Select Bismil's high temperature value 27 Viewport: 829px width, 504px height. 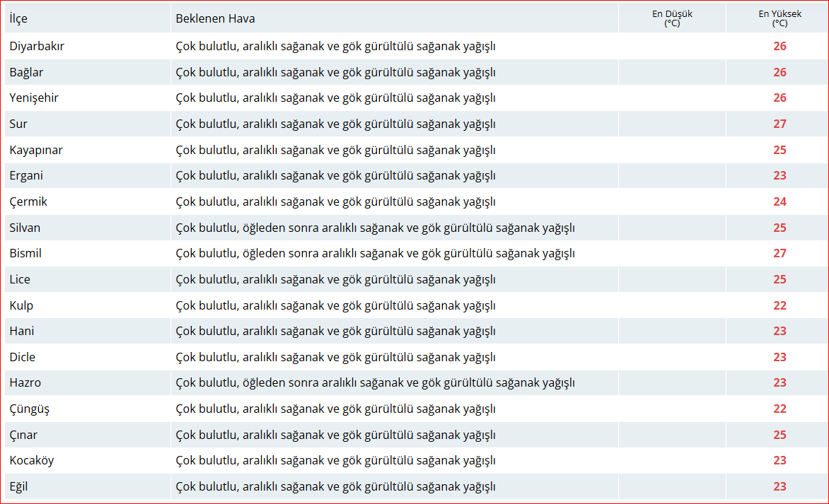[779, 253]
